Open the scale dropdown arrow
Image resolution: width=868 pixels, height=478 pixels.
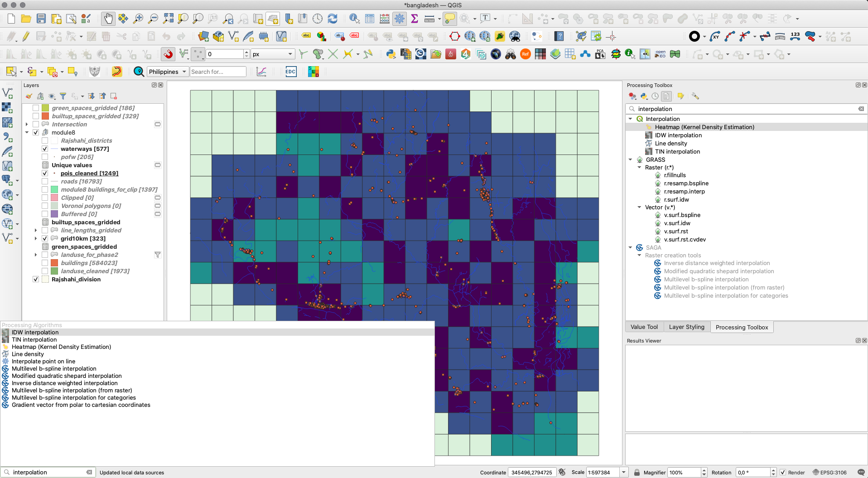(624, 472)
